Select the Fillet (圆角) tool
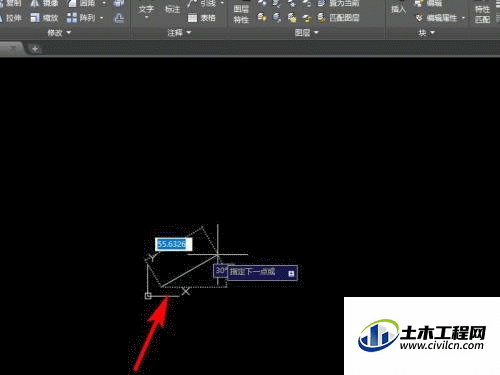This screenshot has width=500, height=375. [x=82, y=4]
